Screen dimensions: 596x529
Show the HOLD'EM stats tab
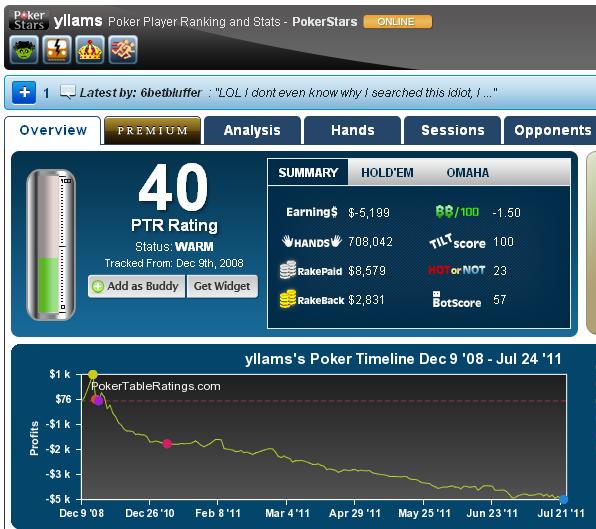[x=387, y=173]
